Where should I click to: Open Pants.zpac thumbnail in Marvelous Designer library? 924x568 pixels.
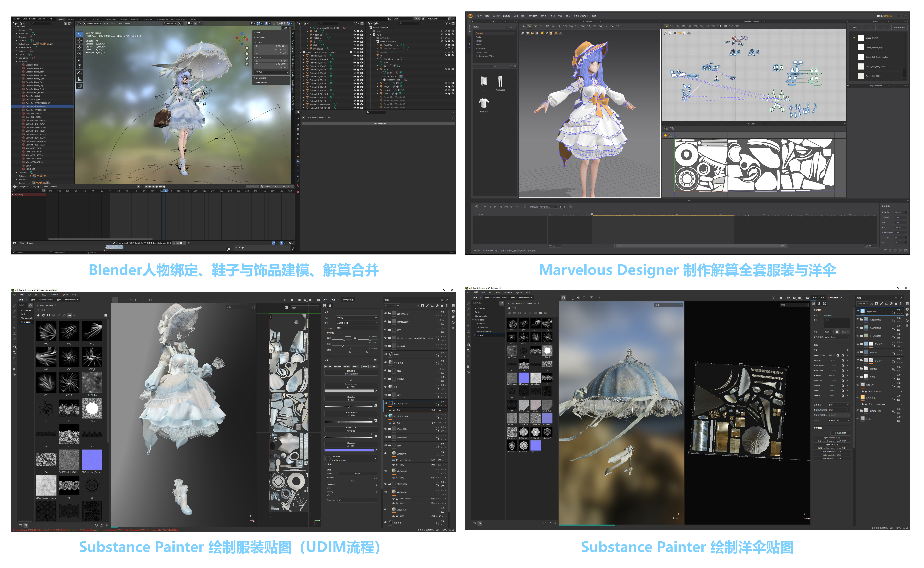coord(500,82)
